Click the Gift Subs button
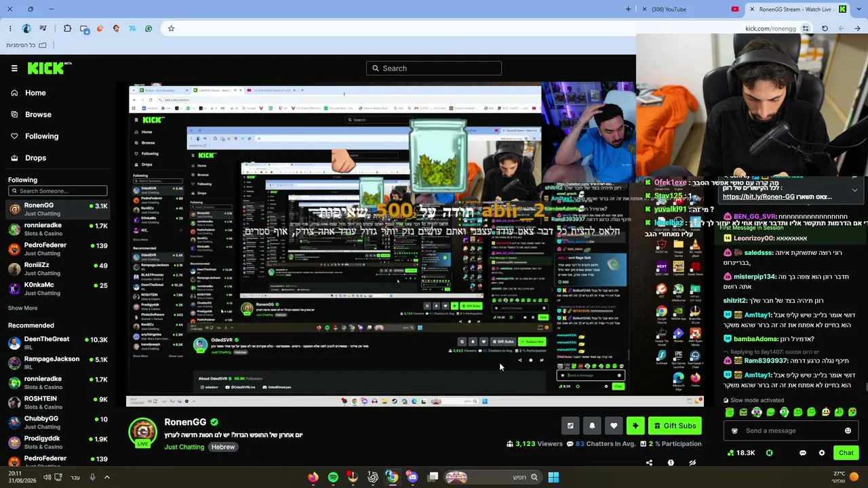 click(x=673, y=426)
